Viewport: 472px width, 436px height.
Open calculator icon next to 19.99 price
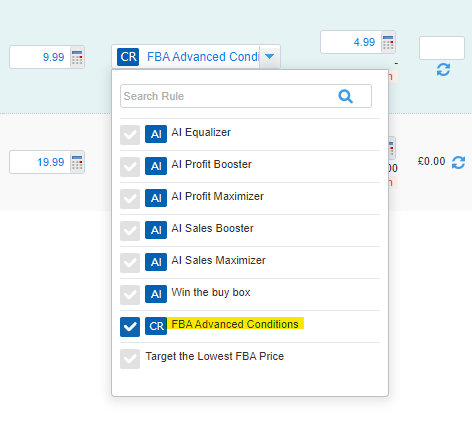tap(77, 162)
